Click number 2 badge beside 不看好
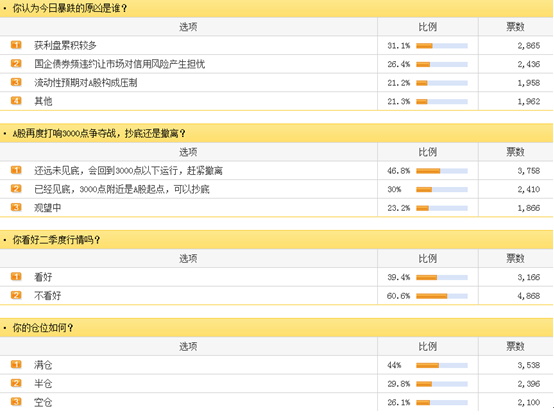The image size is (554, 415). 16,295
